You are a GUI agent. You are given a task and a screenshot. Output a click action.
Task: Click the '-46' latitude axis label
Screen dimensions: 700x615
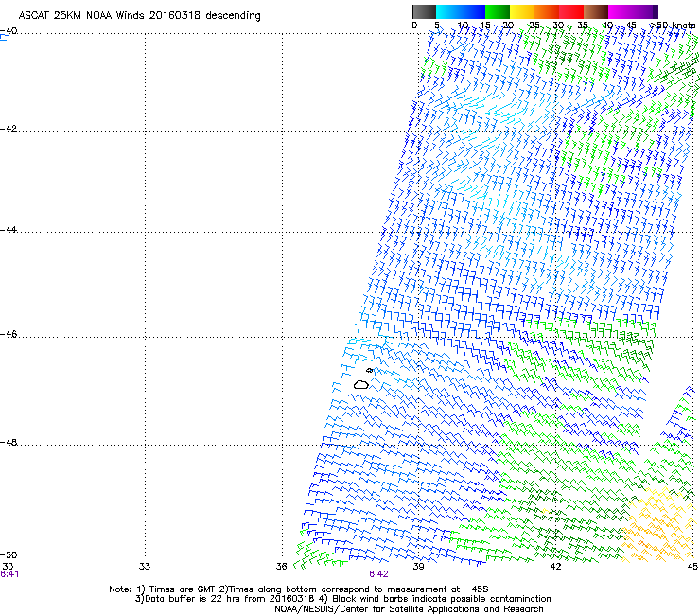[x=9, y=334]
